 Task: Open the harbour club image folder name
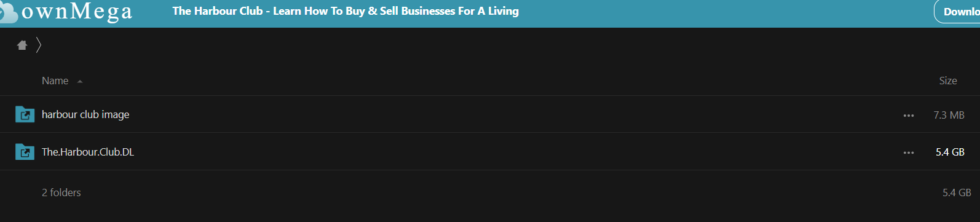pos(85,114)
